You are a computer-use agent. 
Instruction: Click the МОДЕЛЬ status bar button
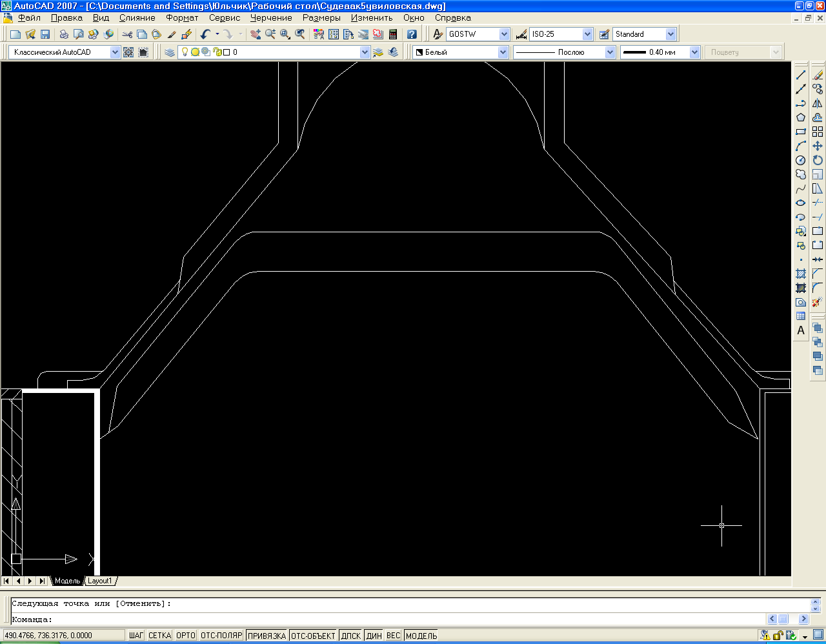coord(421,636)
